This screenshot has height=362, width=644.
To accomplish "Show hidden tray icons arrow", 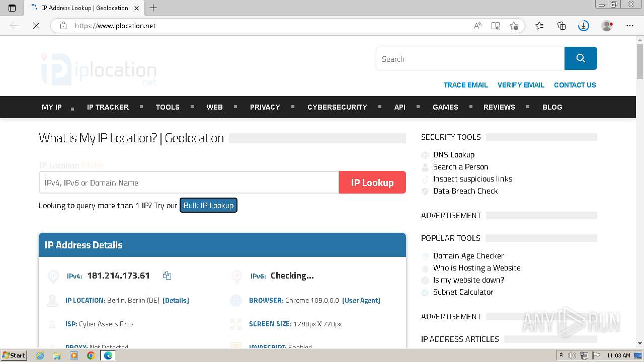I will pyautogui.click(x=561, y=355).
